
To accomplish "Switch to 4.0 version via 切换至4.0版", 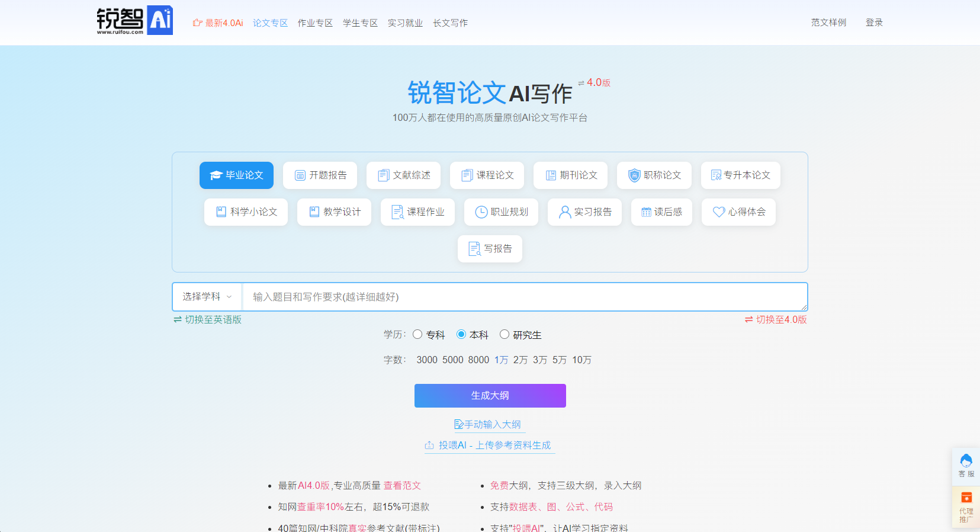I will tap(776, 320).
